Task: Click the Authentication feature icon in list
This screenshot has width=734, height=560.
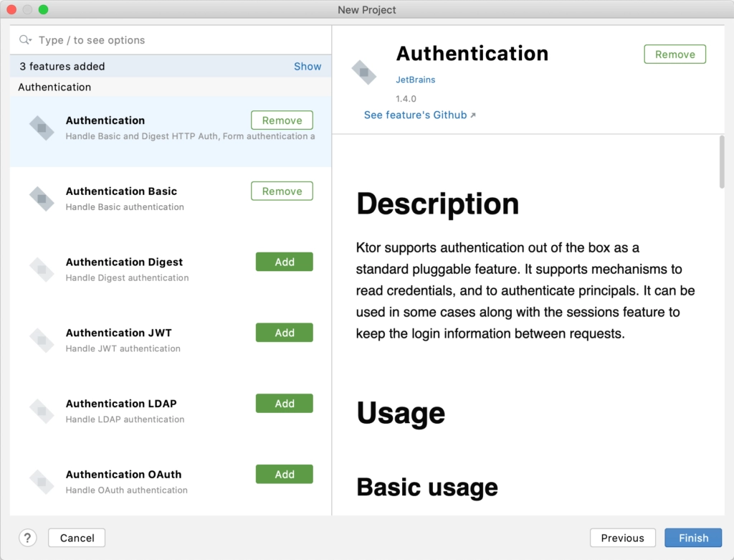Action: [42, 128]
